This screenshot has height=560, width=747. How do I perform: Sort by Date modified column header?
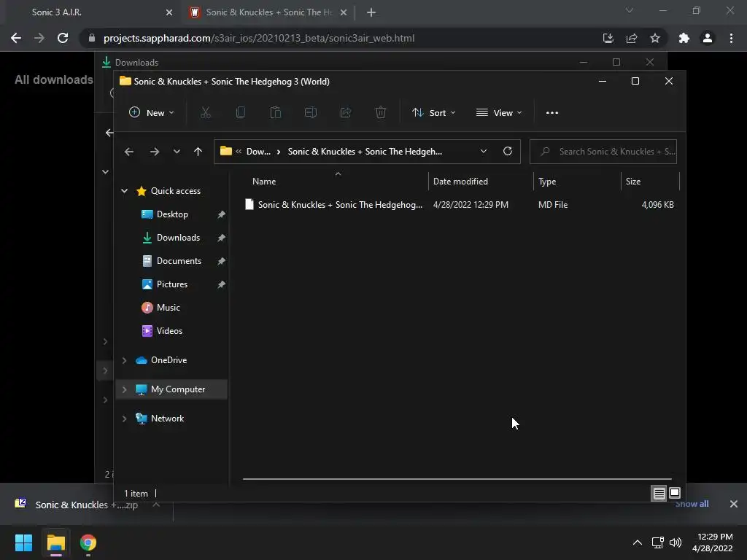click(481, 182)
